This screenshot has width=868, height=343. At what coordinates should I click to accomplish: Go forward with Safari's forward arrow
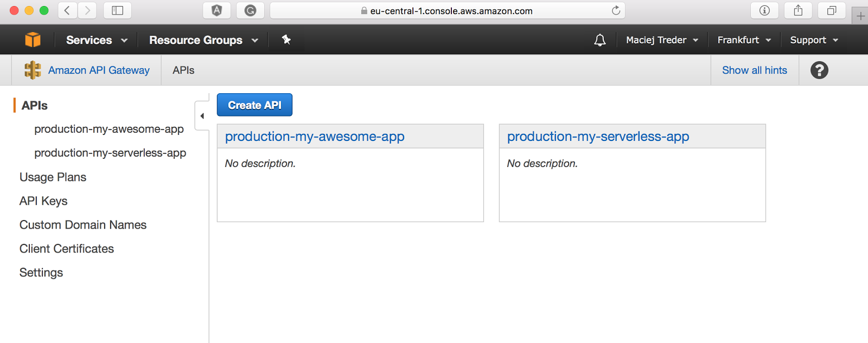click(x=87, y=10)
